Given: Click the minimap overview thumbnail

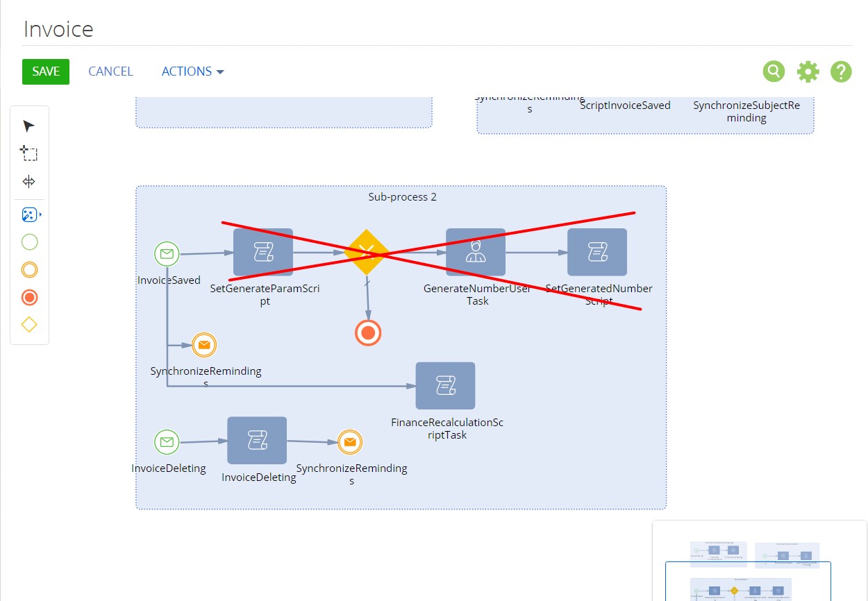Looking at the screenshot, I should (760, 561).
